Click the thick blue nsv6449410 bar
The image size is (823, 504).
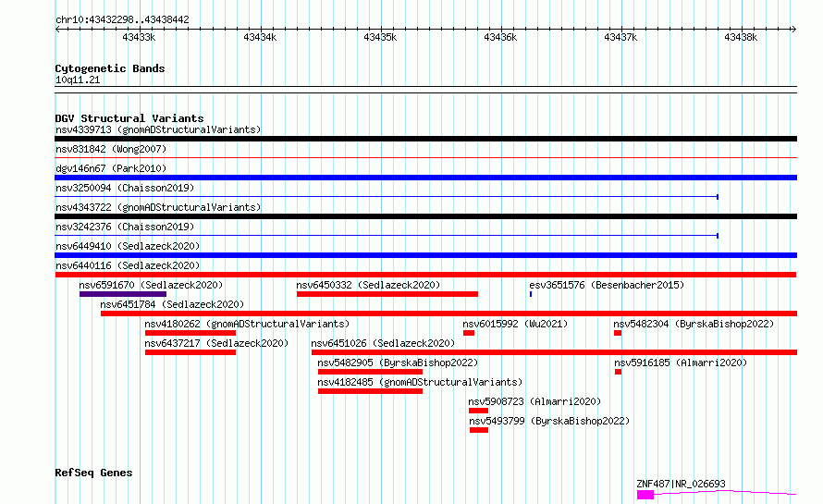point(425,255)
